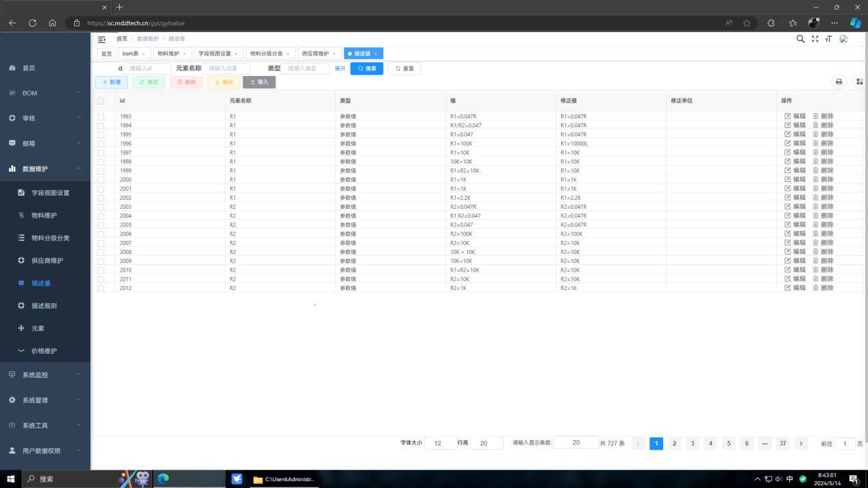Focus the 前往 page number field

click(x=845, y=444)
